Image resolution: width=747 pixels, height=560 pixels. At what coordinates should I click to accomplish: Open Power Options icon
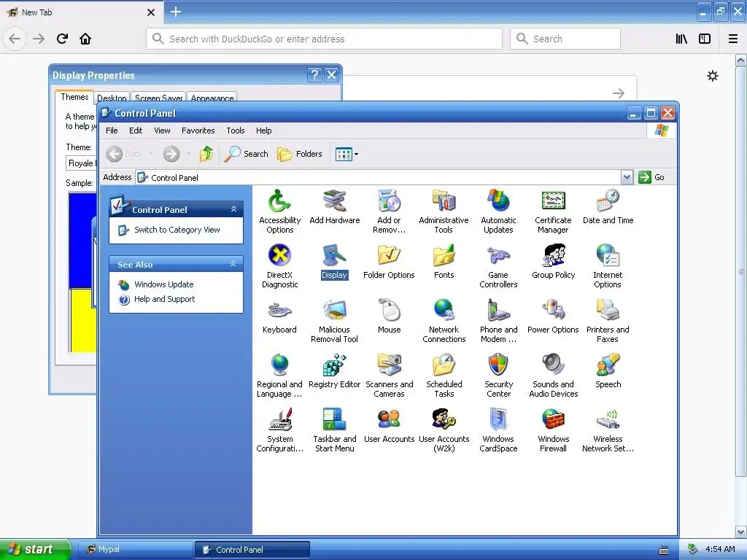553,316
